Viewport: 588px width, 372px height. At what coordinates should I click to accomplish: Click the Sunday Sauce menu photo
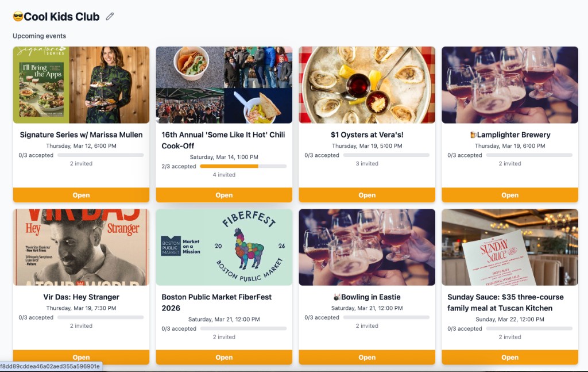509,247
